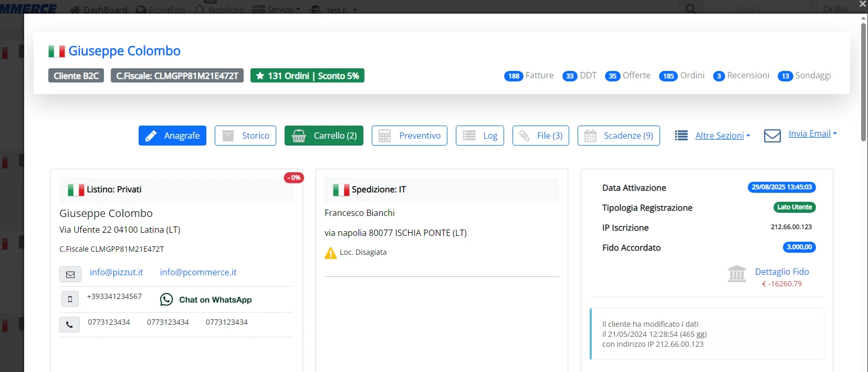Click the list icon in Log button
The image size is (868, 372).
click(469, 136)
